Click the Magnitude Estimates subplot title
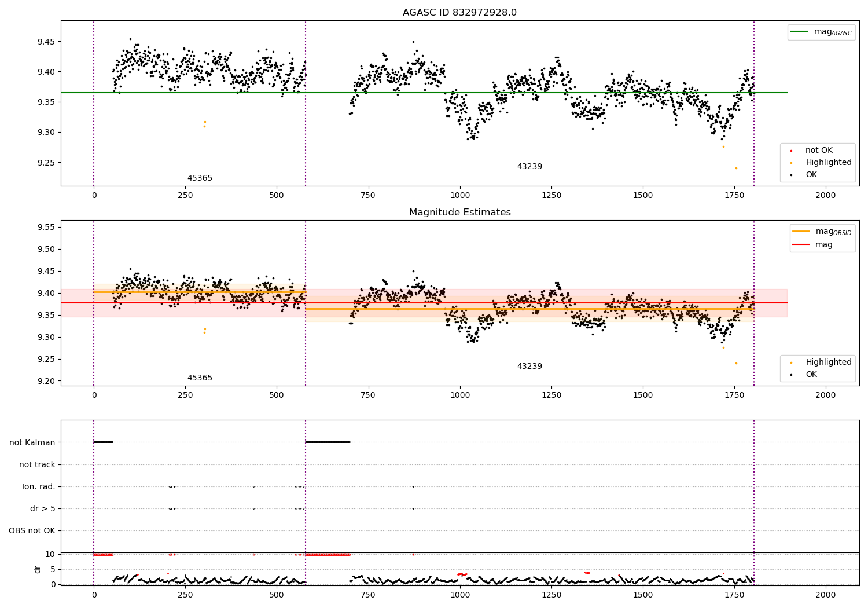Screen dimensions: 868x608 (459, 213)
